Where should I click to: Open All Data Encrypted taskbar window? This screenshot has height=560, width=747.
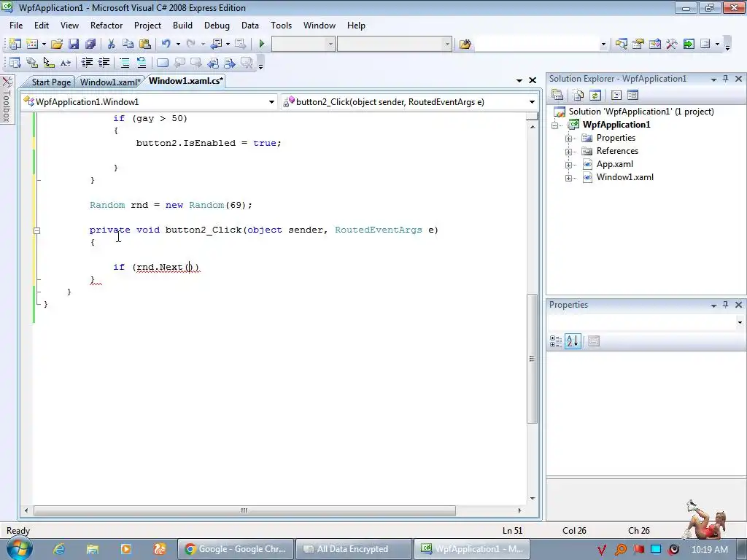point(353,549)
